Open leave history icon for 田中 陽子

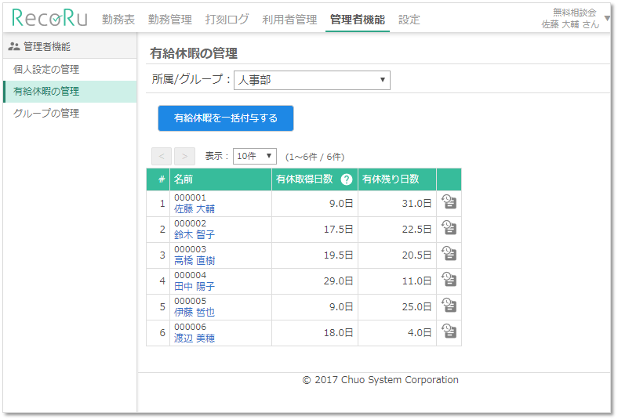point(449,279)
